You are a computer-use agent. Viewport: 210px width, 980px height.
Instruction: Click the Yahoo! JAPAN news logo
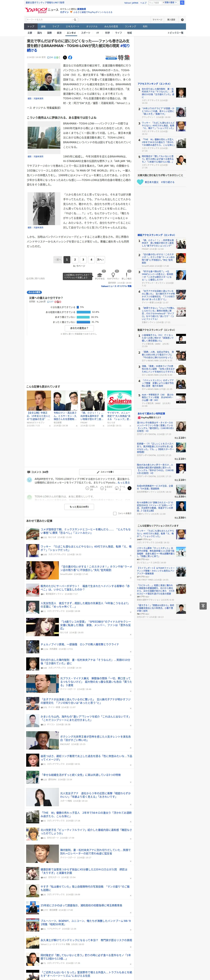coord(42,11)
